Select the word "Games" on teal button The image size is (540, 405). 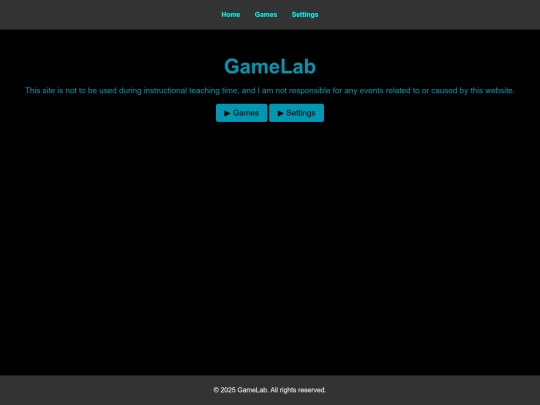click(x=246, y=113)
